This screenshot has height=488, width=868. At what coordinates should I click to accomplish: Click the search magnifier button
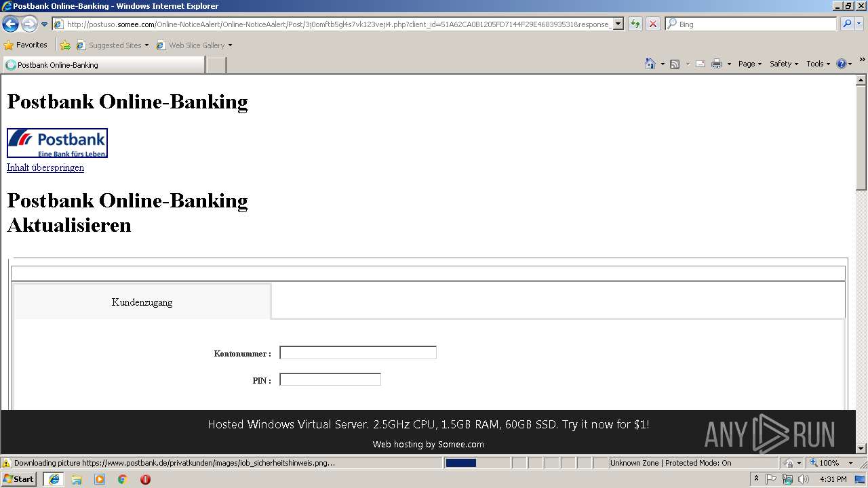(847, 24)
